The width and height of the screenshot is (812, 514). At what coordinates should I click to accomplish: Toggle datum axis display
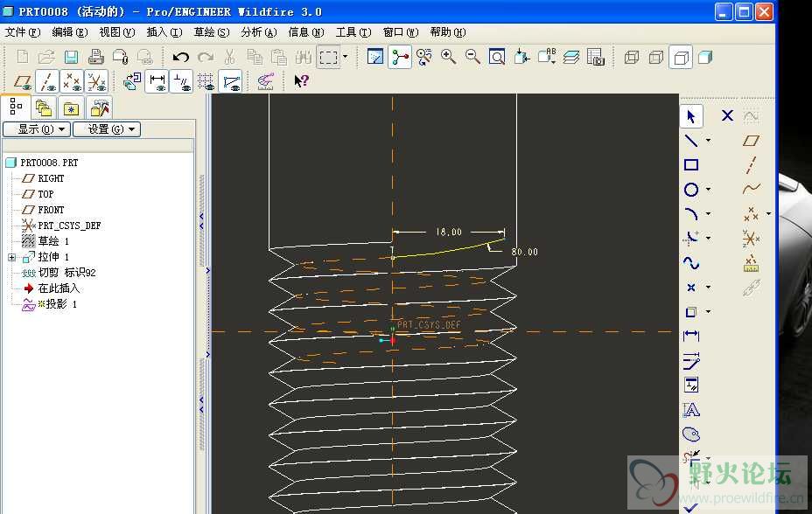point(47,81)
